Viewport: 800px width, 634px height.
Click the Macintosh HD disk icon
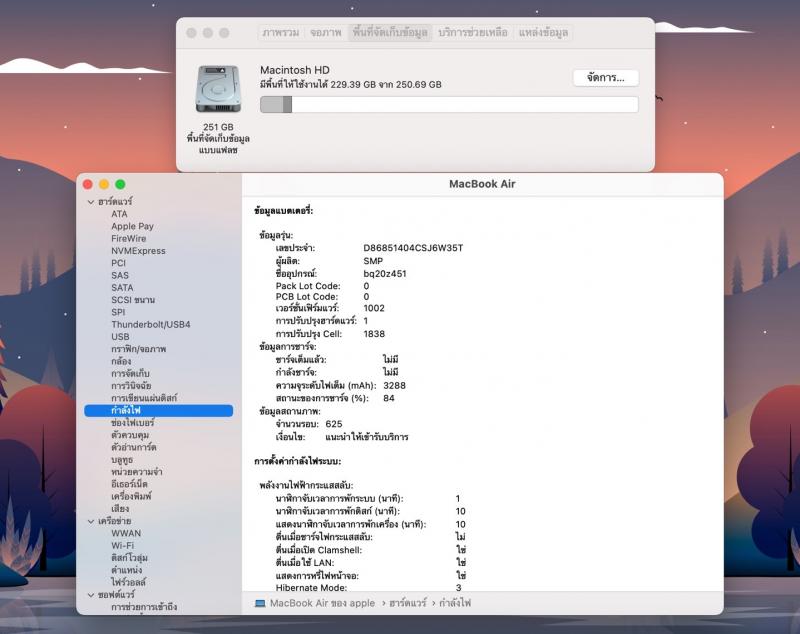click(217, 89)
